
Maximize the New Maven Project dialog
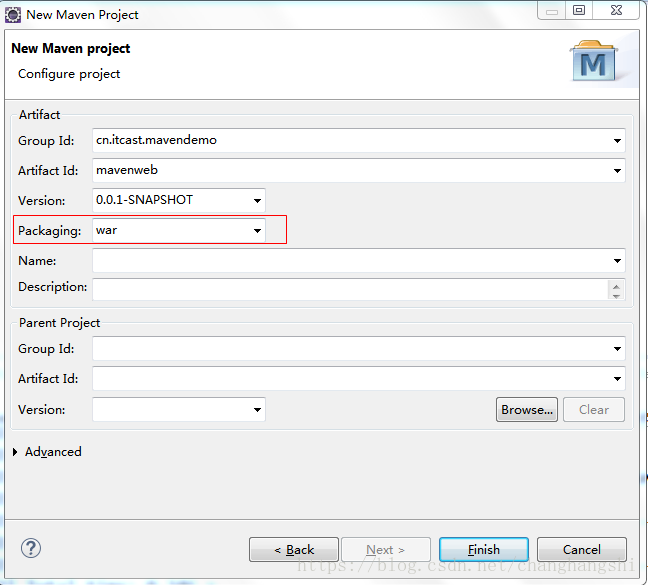[x=579, y=10]
